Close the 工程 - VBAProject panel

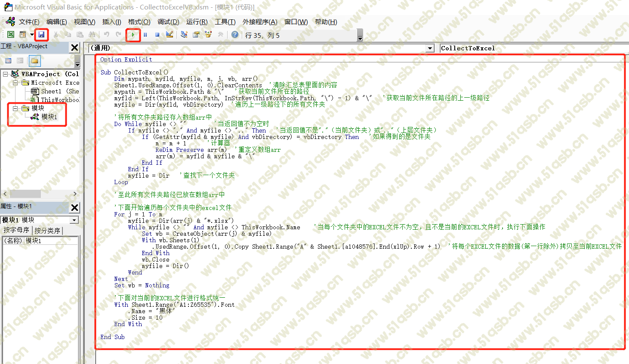[75, 47]
